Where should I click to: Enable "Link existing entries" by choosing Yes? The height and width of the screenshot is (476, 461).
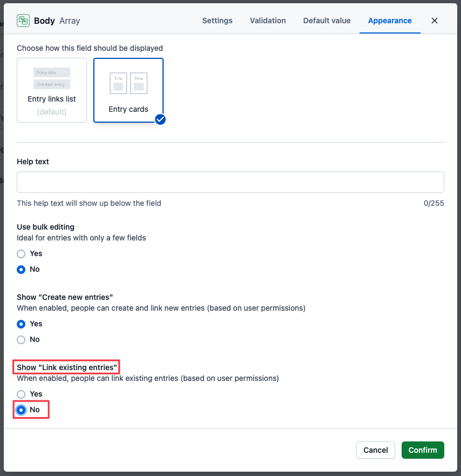22,394
